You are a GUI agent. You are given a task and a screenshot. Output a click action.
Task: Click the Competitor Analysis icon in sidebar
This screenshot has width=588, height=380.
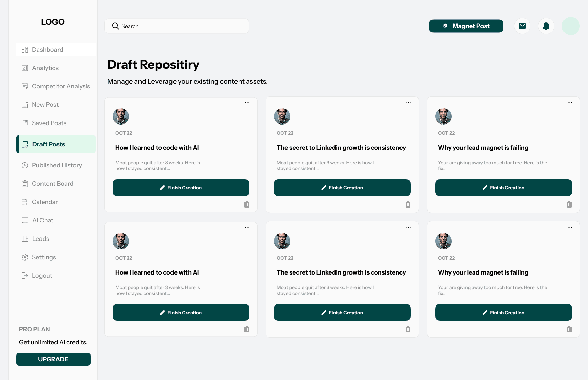tap(25, 86)
